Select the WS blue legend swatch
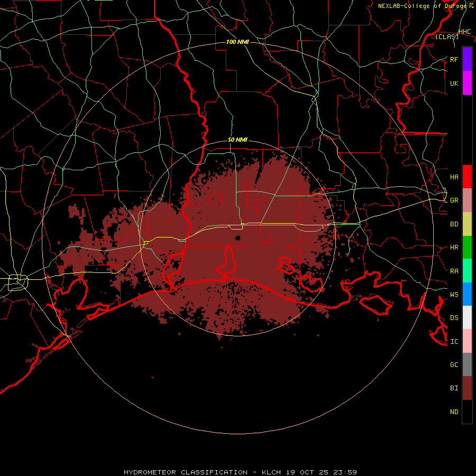The width and height of the screenshot is (476, 476). click(x=467, y=294)
